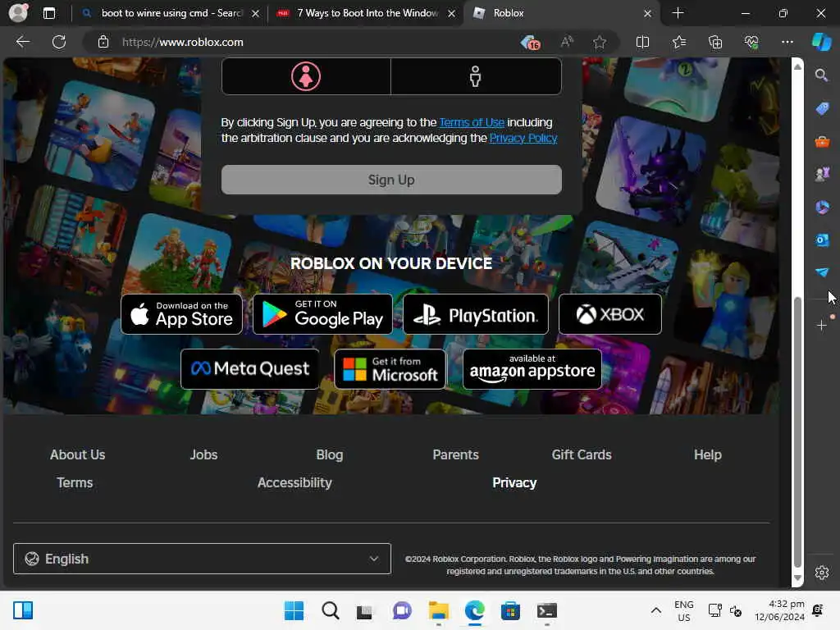Open the sidebar Search icon

click(x=822, y=75)
